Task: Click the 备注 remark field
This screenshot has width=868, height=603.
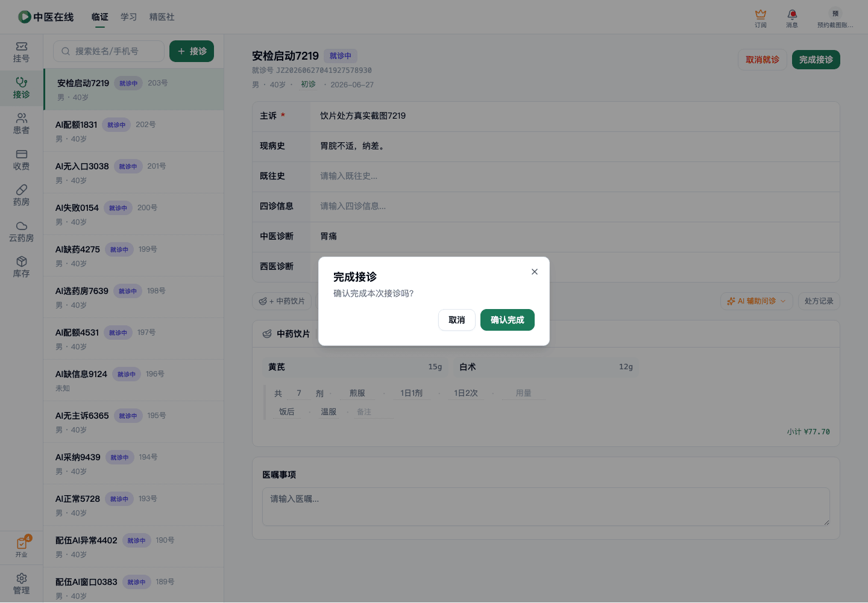Action: pyautogui.click(x=374, y=412)
